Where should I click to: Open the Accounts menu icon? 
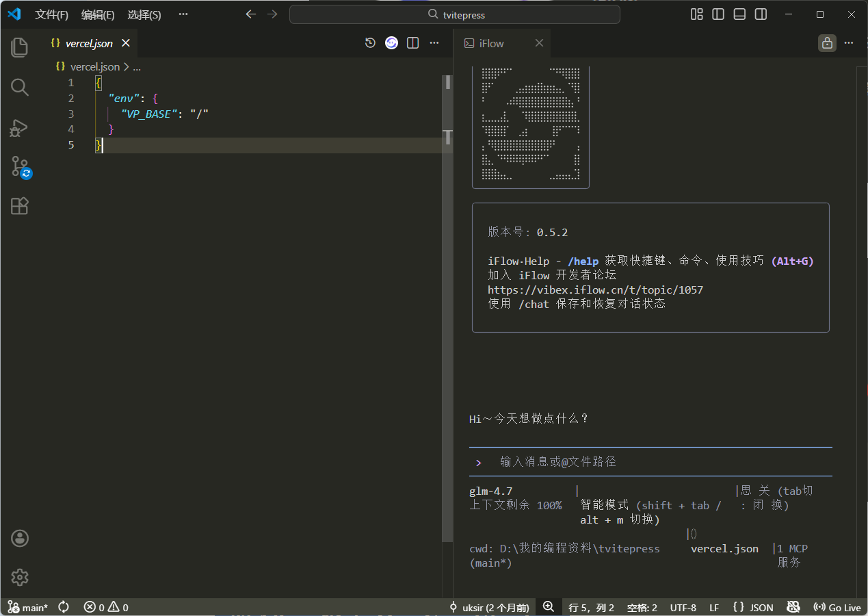[x=20, y=538]
